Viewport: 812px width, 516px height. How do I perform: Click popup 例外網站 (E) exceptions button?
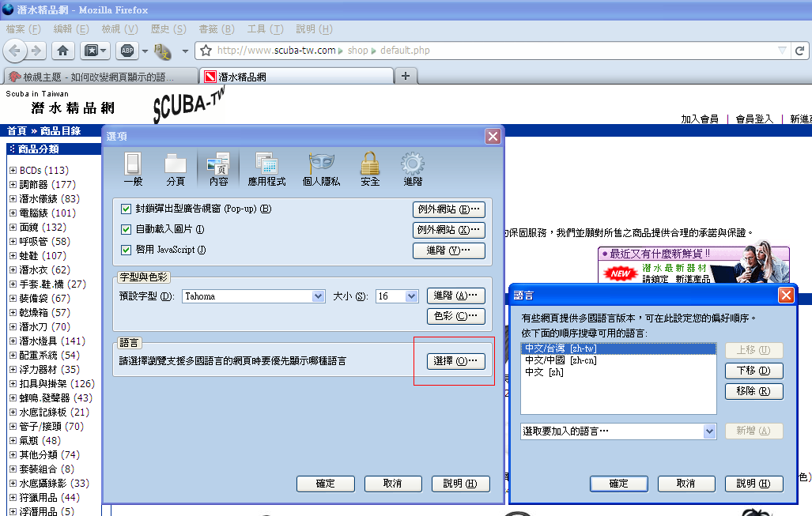click(x=449, y=209)
